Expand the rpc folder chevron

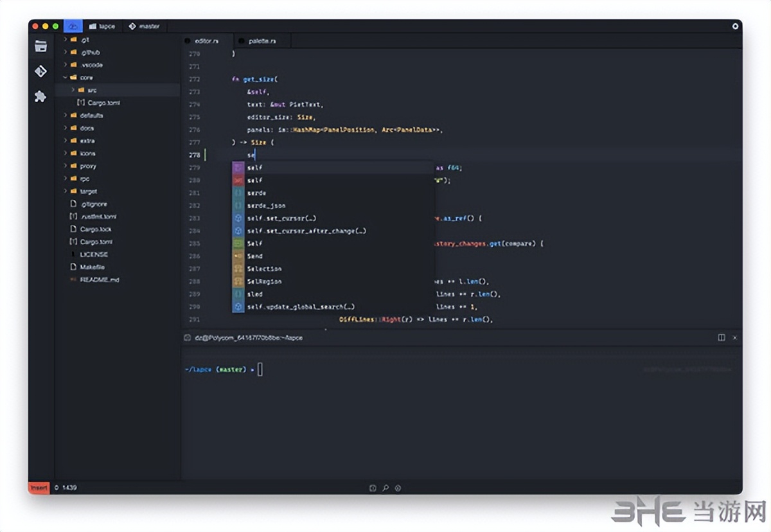pyautogui.click(x=65, y=179)
